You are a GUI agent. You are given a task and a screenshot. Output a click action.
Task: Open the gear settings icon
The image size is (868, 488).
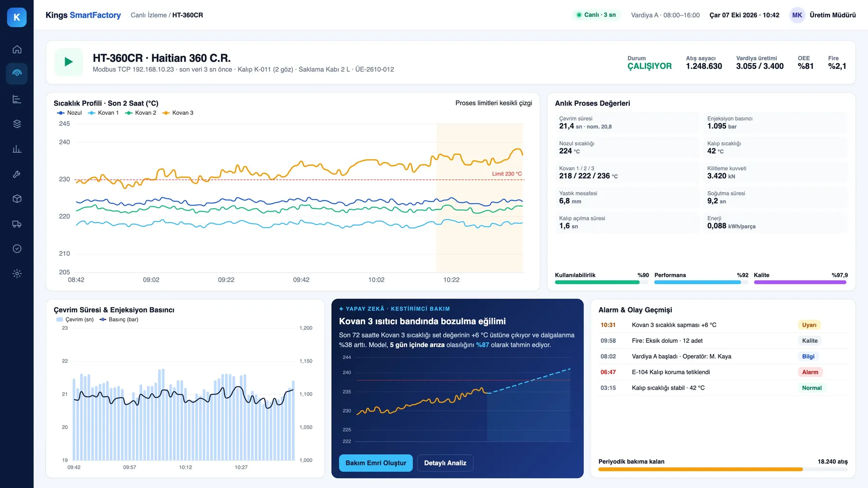pos(17,273)
